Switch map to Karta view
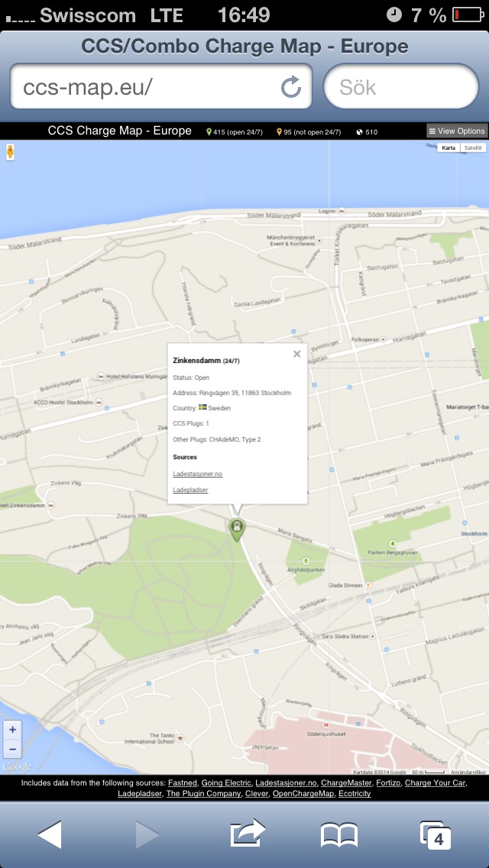The height and width of the screenshot is (868, 489). pyautogui.click(x=449, y=147)
